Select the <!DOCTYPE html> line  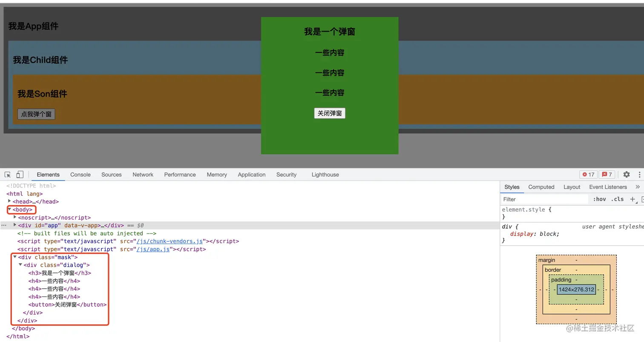click(x=31, y=186)
